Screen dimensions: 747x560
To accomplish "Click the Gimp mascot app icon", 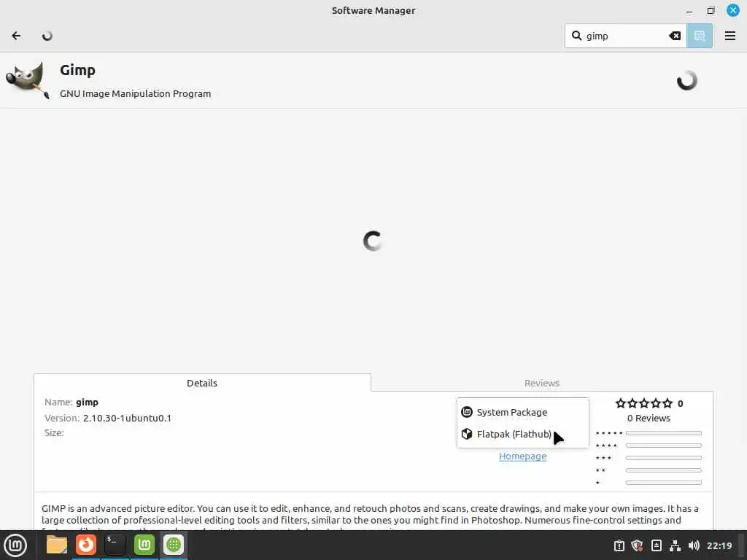I will 28,80.
